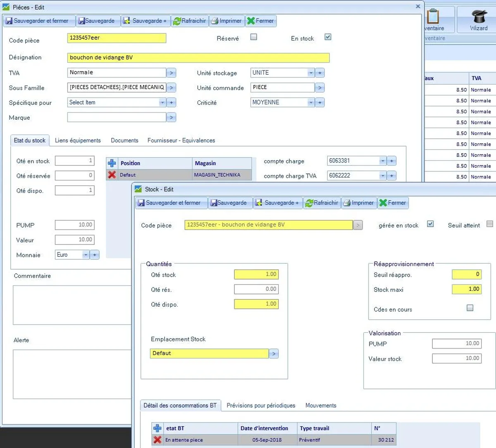Switch to Prévisions pour périodiques tab
Viewport: 496px width, 448px height.
(x=261, y=405)
